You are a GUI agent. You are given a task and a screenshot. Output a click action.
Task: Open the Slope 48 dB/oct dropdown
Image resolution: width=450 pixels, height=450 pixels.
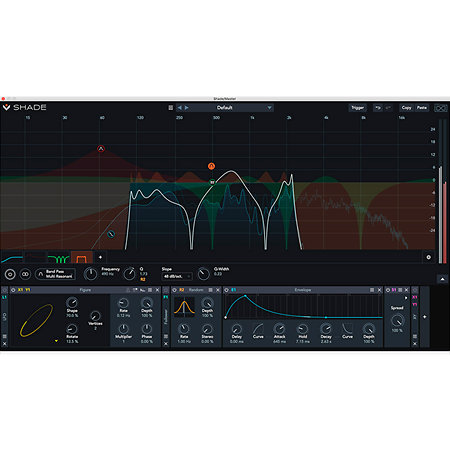click(177, 276)
